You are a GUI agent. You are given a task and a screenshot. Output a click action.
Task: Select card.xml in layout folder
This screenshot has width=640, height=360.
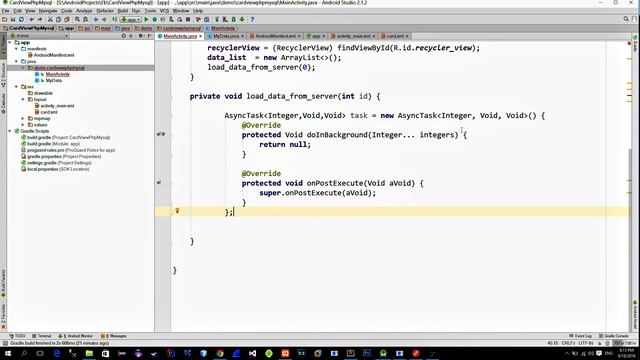click(x=49, y=112)
